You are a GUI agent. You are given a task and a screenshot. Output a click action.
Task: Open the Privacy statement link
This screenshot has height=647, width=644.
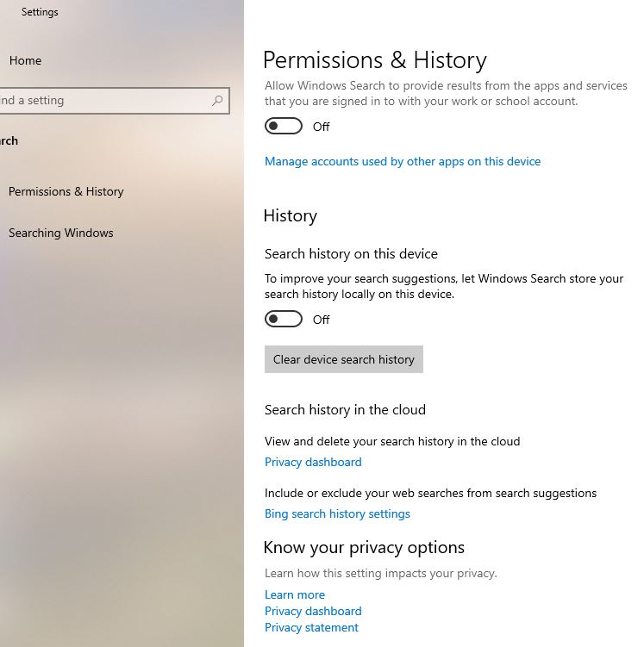tap(311, 627)
